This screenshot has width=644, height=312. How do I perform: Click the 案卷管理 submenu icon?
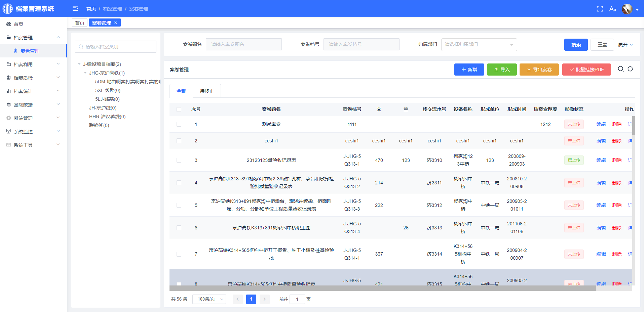(15, 51)
